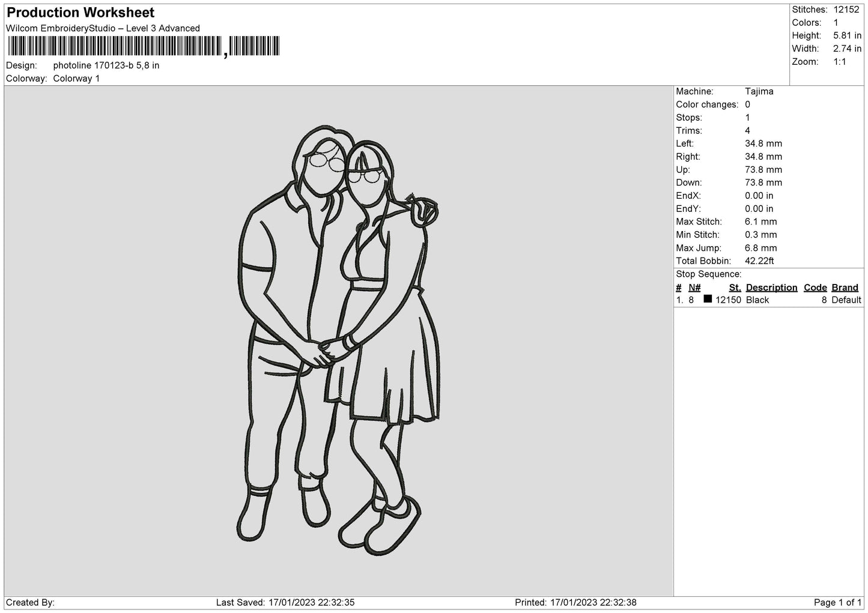Click the Right value 34.8 mm
The height and width of the screenshot is (613, 868).
tap(763, 157)
